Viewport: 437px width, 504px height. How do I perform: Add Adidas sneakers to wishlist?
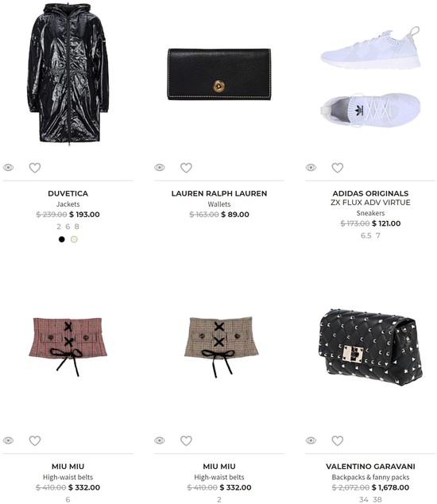click(338, 168)
